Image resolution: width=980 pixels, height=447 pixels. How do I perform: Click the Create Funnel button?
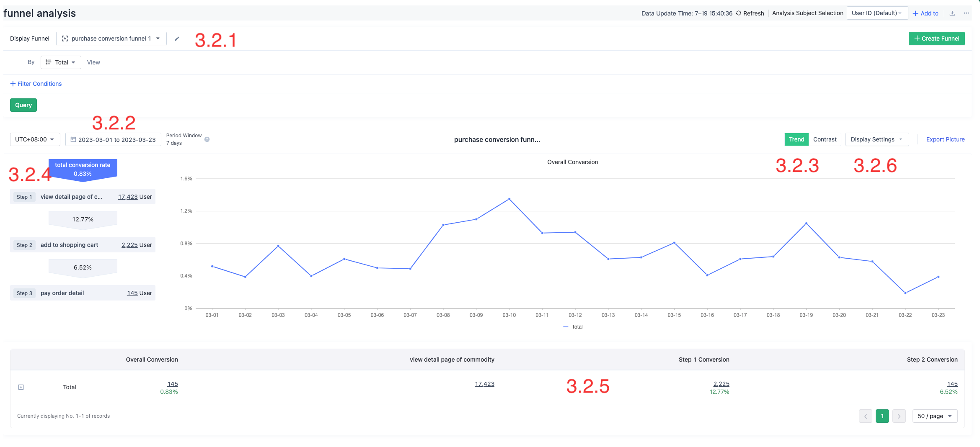pos(936,39)
